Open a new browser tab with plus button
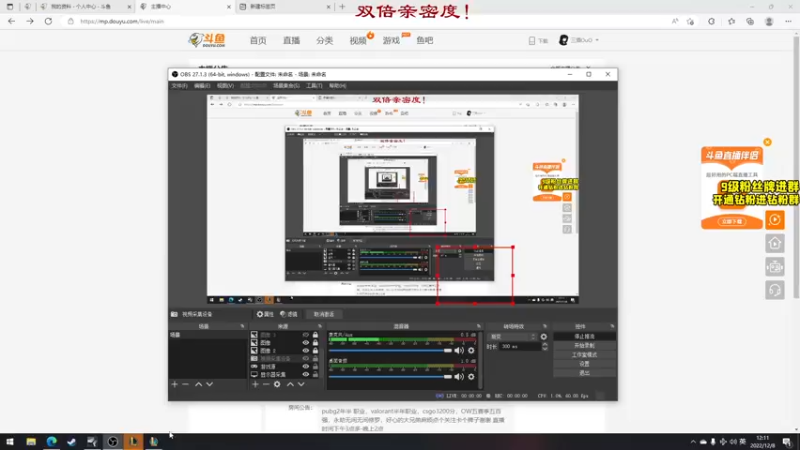The height and width of the screenshot is (450, 800). [342, 7]
